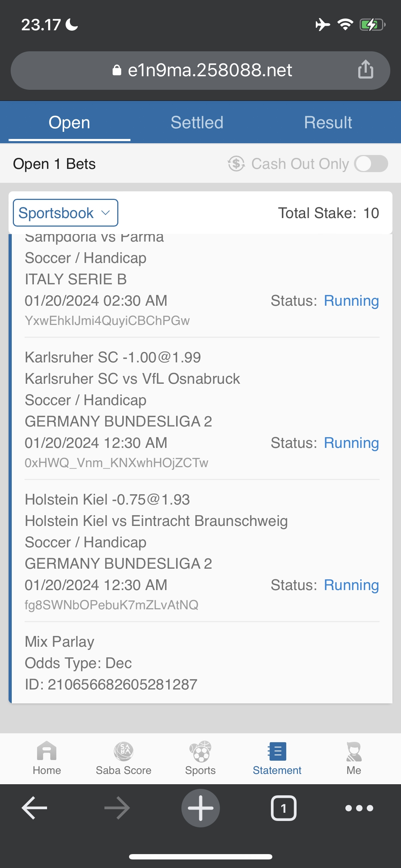Click Running status for Sampdoria match
The width and height of the screenshot is (401, 868).
351,301
